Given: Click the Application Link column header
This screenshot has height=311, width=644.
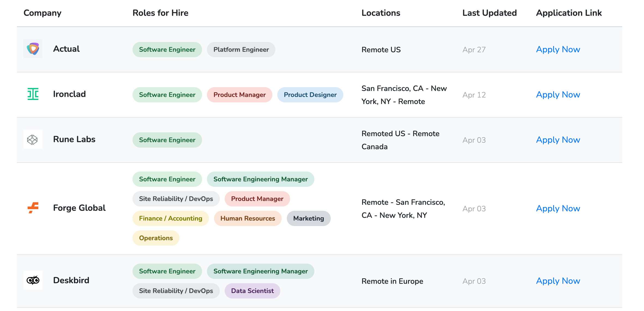Looking at the screenshot, I should (569, 13).
